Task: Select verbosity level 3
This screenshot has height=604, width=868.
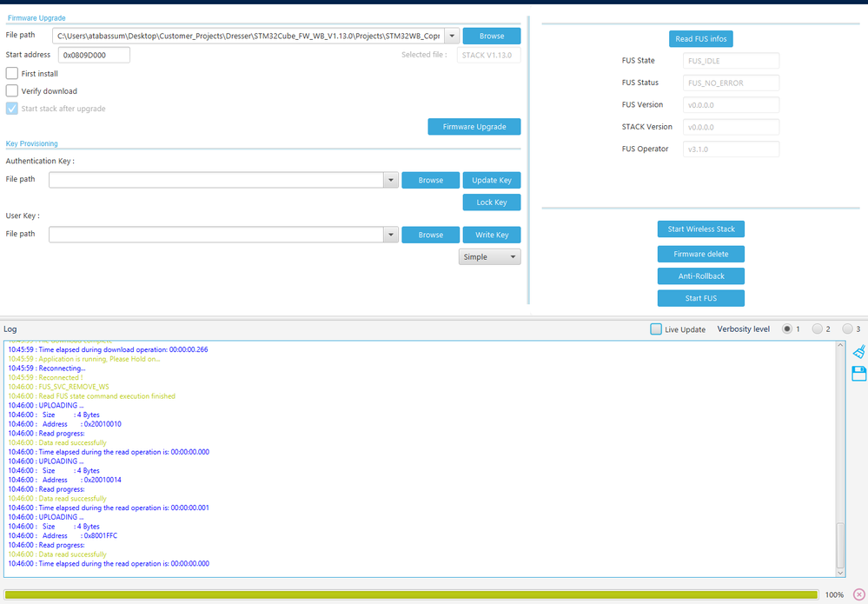Action: tap(847, 329)
